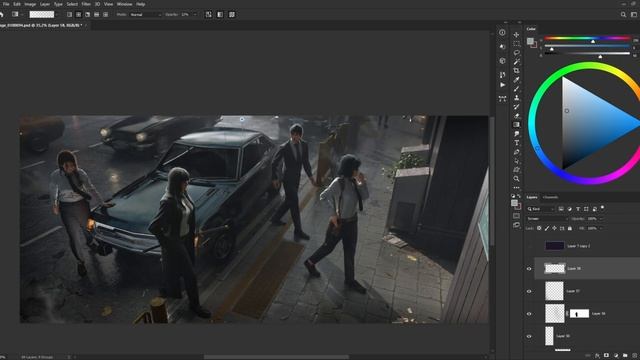
Task: Choose Reflected gradient style in options bar
Action: tap(96, 15)
